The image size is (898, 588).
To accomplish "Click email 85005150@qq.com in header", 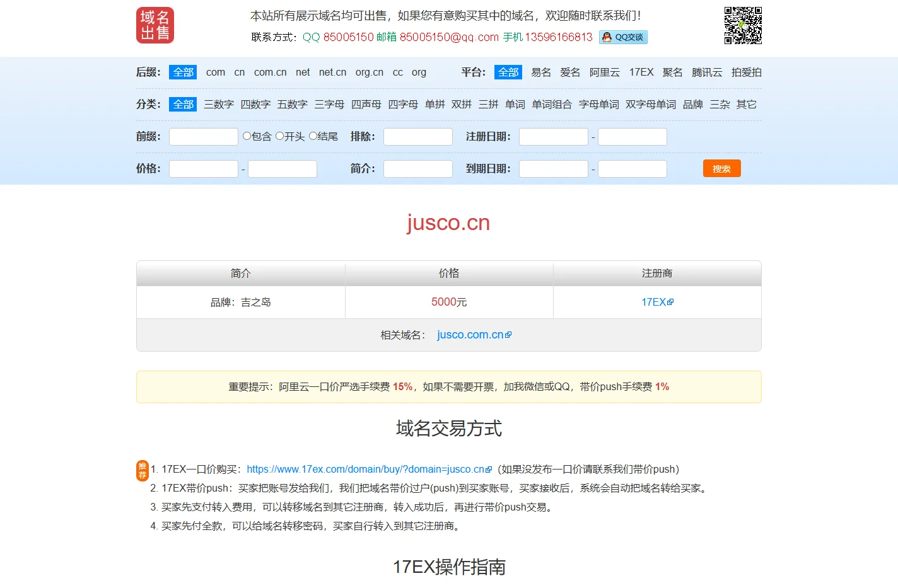I will tap(449, 37).
